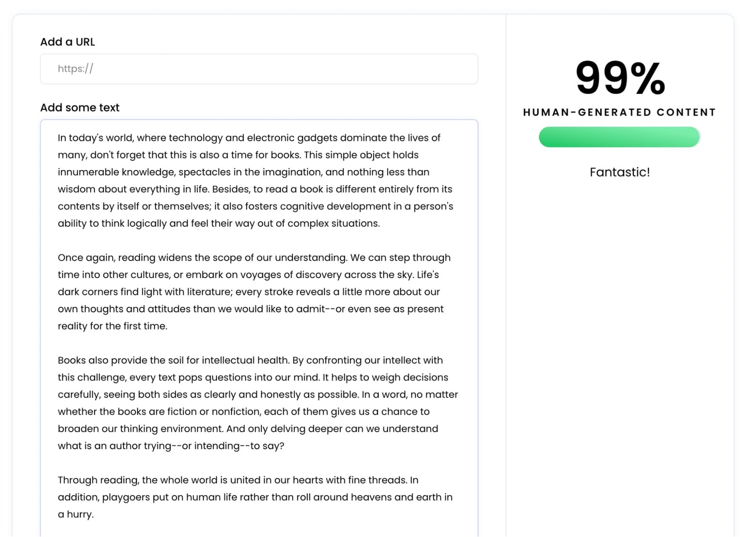This screenshot has width=756, height=537.
Task: Click the "Add a URL" label
Action: 68,42
